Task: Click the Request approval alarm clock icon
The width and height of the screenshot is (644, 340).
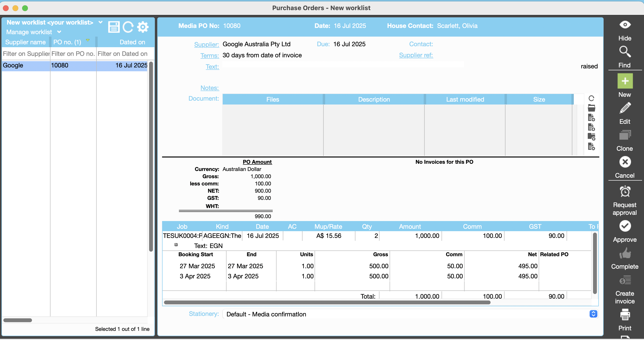Action: coord(625,191)
